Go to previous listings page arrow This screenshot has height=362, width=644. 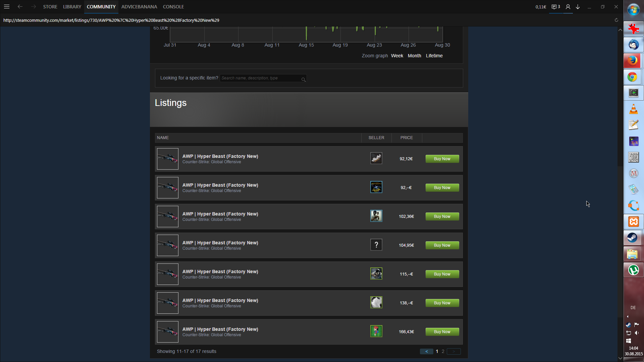(426, 351)
